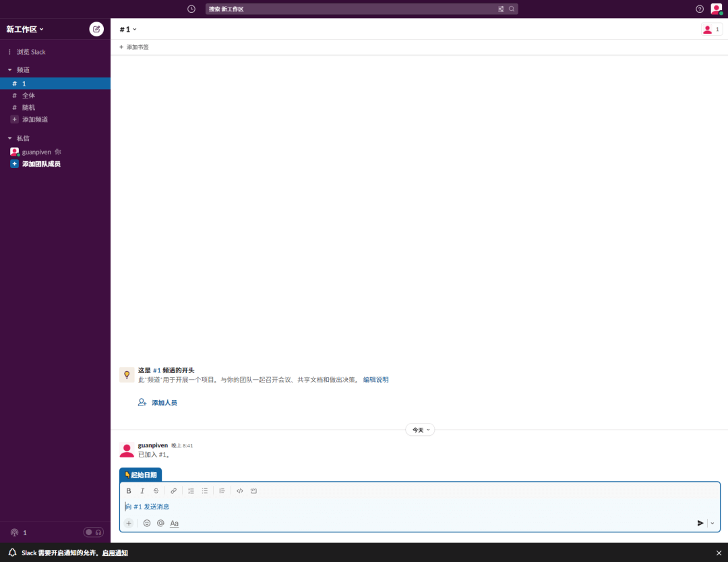Click the huddle antenna icon in sidebar

click(x=14, y=533)
